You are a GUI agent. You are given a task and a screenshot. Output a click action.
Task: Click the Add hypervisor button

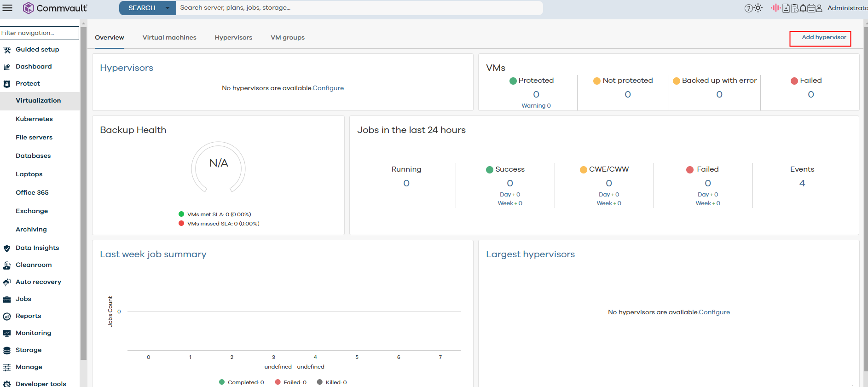820,38
